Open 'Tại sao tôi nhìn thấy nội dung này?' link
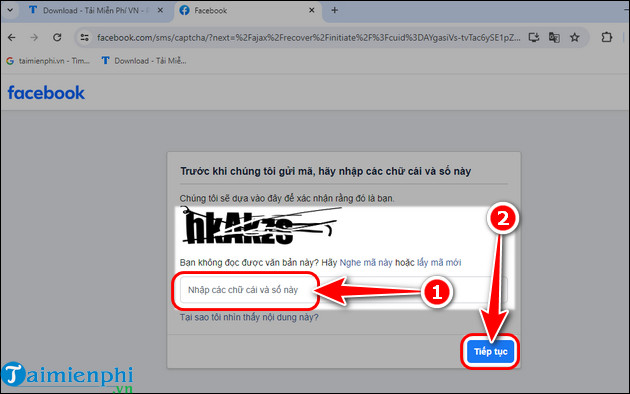 pyautogui.click(x=249, y=317)
